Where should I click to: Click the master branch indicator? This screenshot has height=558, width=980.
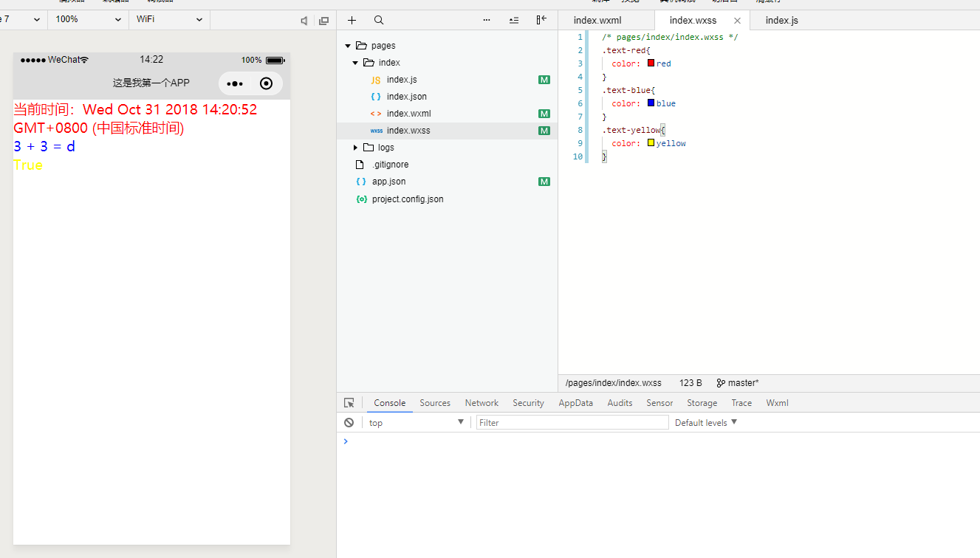tap(738, 383)
